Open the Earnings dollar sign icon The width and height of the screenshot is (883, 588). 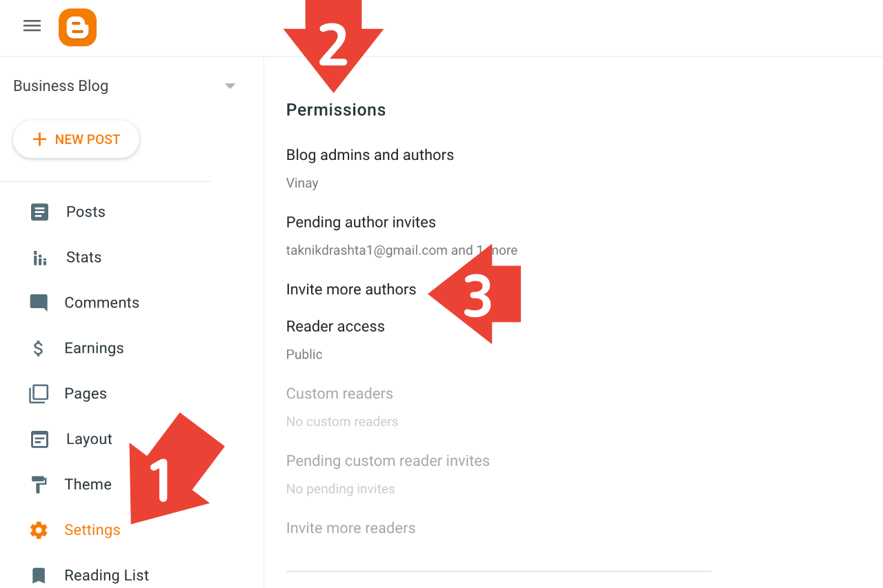pyautogui.click(x=39, y=348)
